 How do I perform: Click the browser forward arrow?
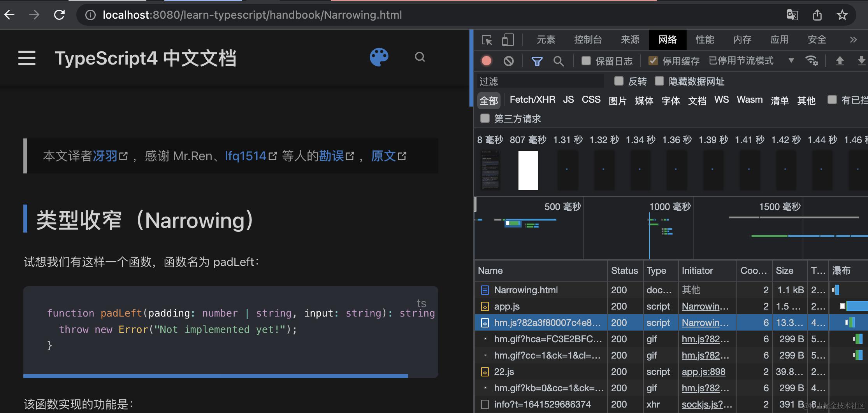(34, 15)
